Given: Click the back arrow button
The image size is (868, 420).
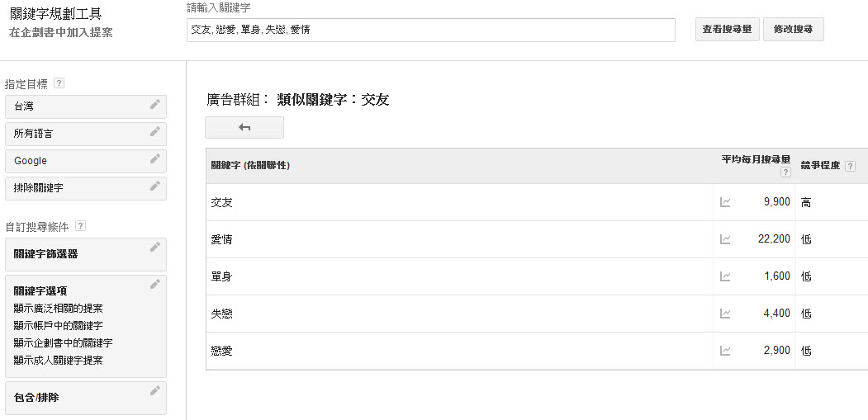Looking at the screenshot, I should coord(244,127).
